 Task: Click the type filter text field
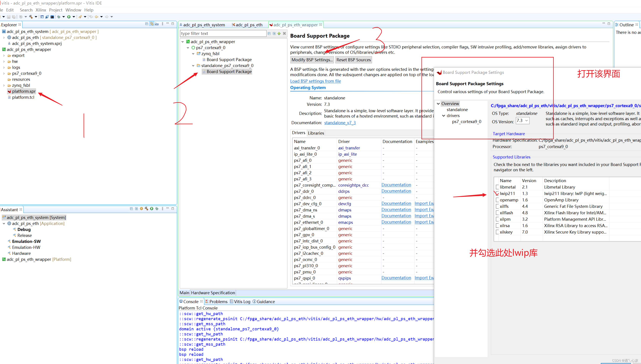coord(223,34)
